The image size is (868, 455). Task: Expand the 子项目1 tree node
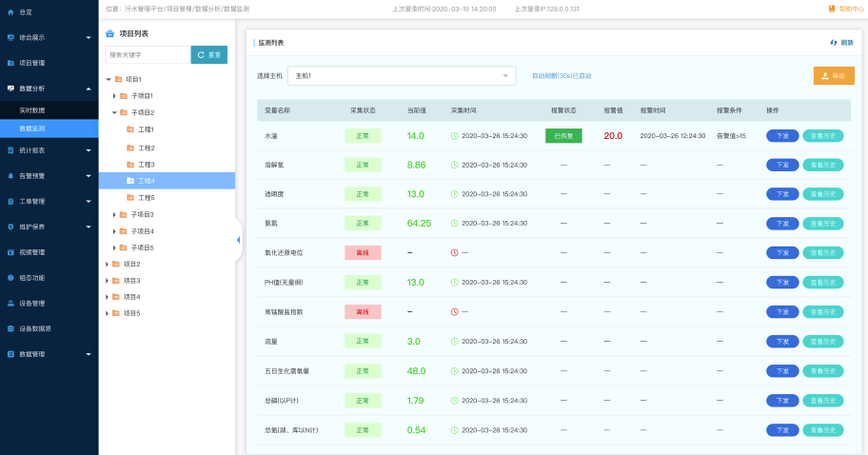tap(114, 96)
